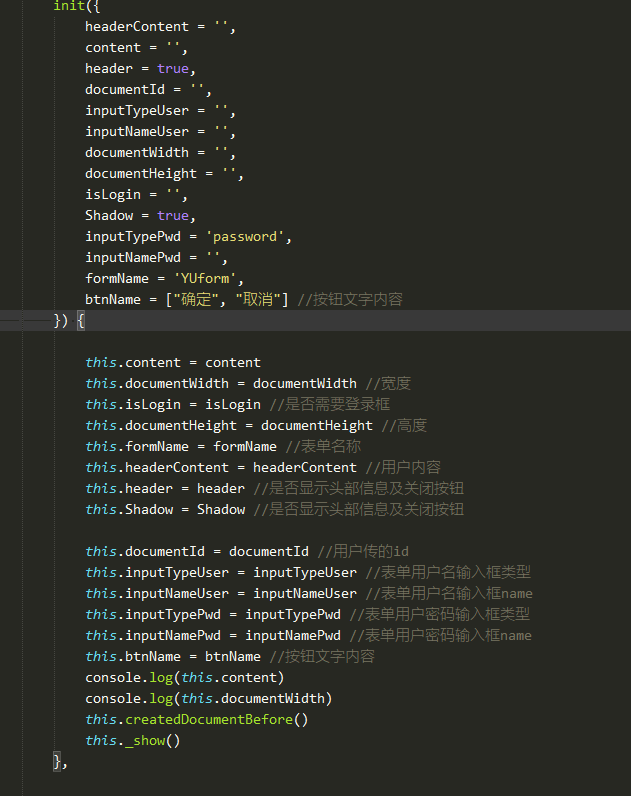Image resolution: width=631 pixels, height=796 pixels.
Task: Click the documentId = '' parameter line
Action: point(148,90)
